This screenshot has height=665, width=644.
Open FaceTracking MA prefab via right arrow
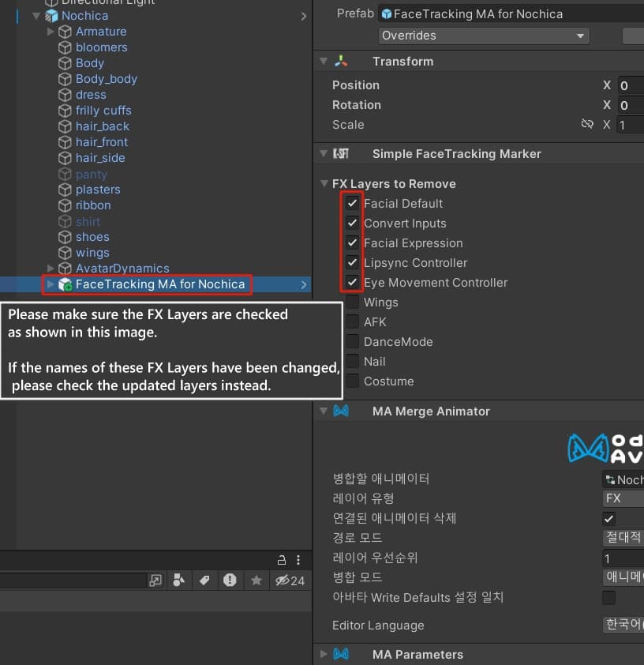click(x=303, y=284)
